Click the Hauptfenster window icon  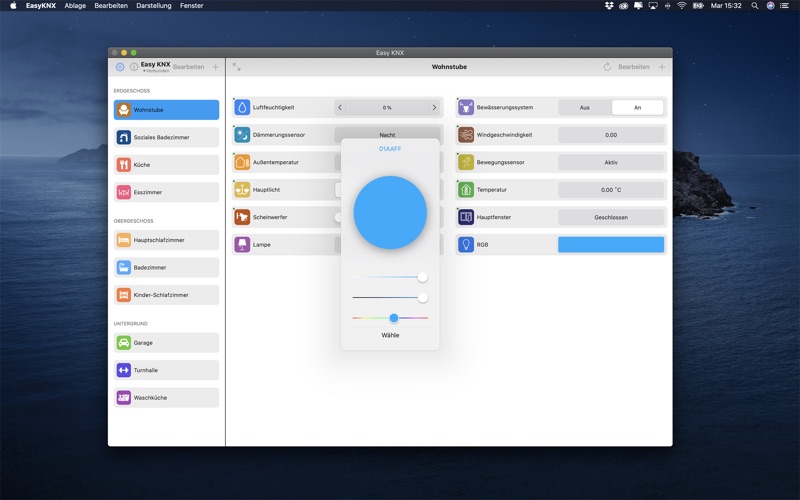466,217
